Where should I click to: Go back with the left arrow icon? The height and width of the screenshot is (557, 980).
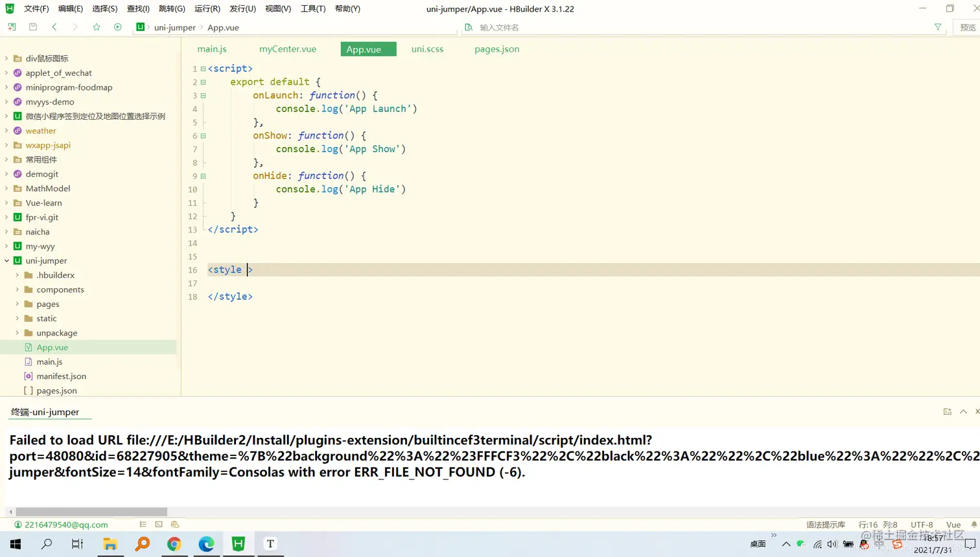(54, 27)
